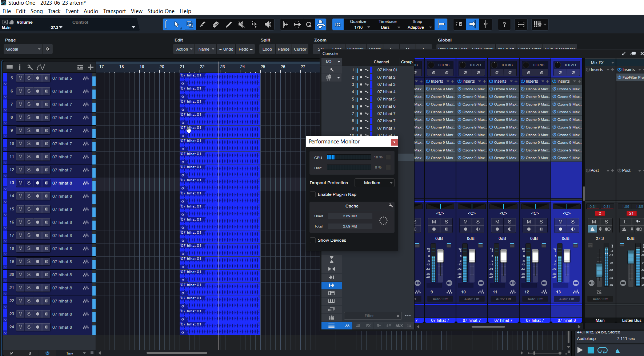644x356 pixels.
Task: Enable Plug-in Nap checkbox
Action: coord(312,194)
